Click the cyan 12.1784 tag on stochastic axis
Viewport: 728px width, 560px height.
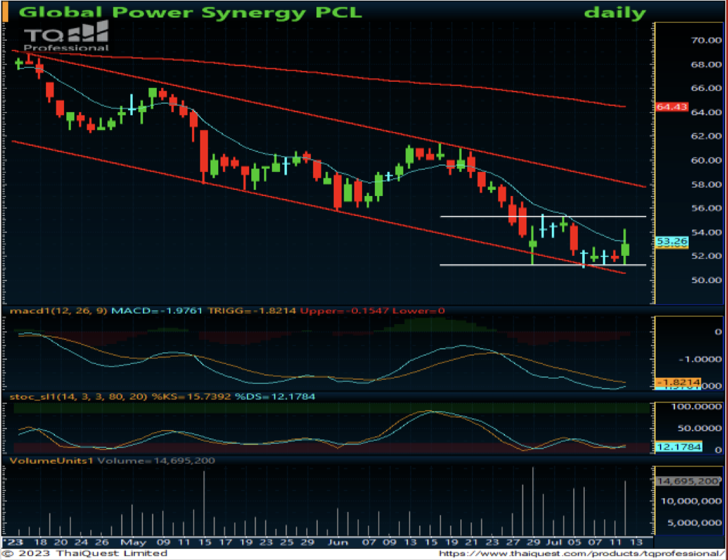point(678,446)
